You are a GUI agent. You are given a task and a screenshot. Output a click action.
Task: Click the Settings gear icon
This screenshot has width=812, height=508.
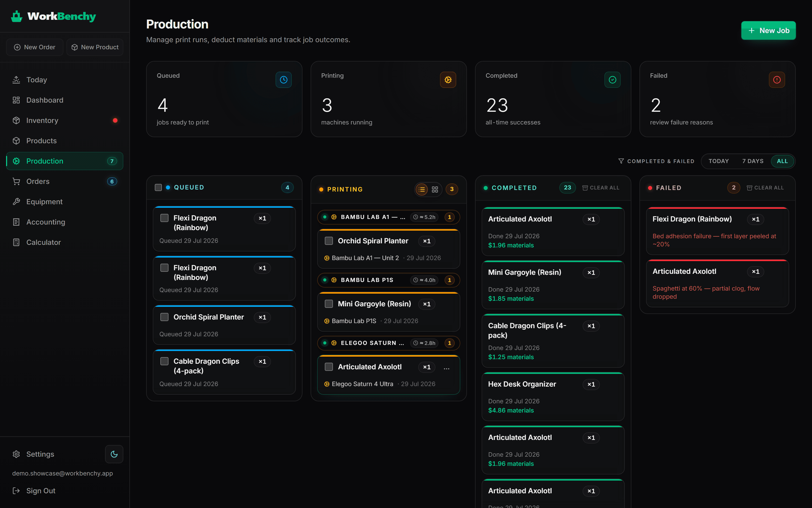click(16, 454)
